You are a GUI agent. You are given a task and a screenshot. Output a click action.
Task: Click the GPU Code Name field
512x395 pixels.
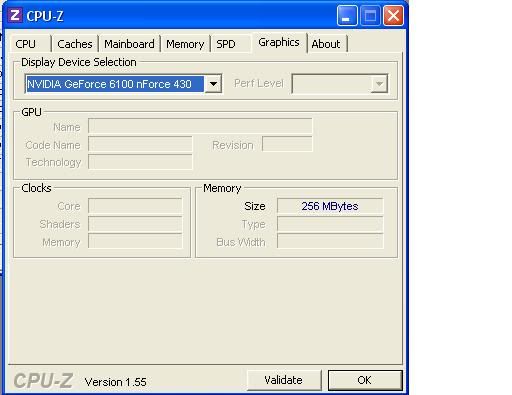pyautogui.click(x=140, y=144)
